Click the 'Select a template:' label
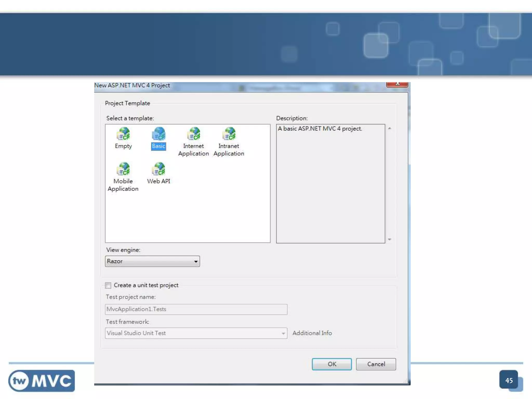This screenshot has width=532, height=399. 130,118
